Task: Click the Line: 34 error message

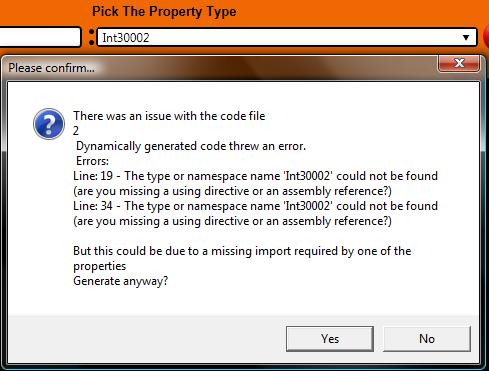Action: (255, 213)
